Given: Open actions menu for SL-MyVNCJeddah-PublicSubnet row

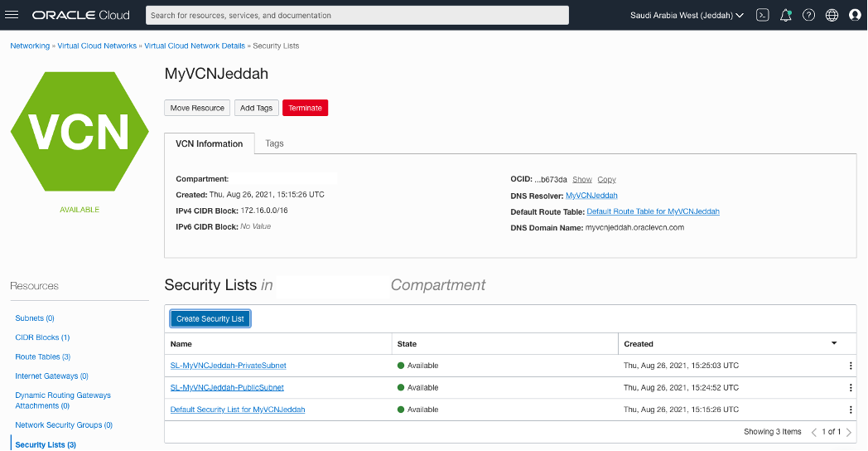Looking at the screenshot, I should point(851,388).
